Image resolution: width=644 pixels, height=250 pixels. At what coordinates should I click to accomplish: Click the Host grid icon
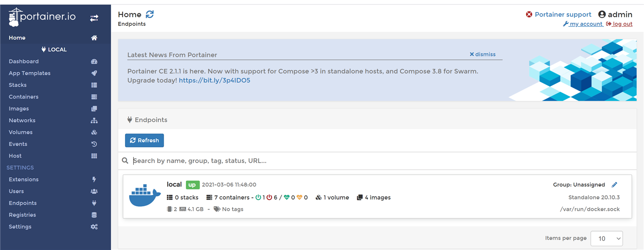click(94, 156)
